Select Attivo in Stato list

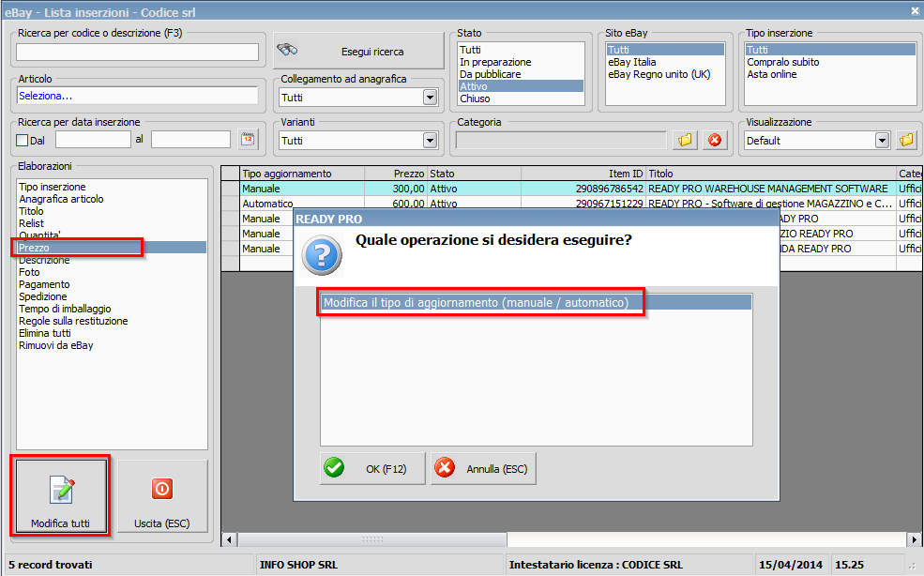click(521, 86)
